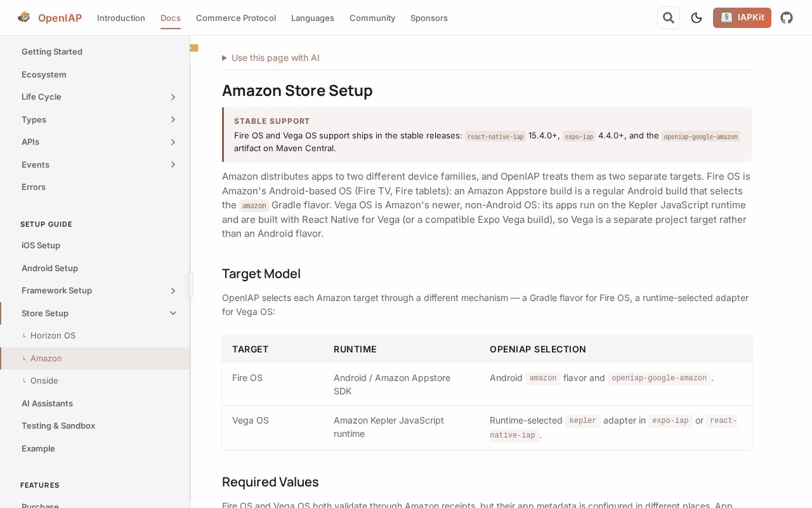Viewport: 812px width, 508px height.
Task: Expand 'Use this page with AI' disclosure
Action: point(271,58)
